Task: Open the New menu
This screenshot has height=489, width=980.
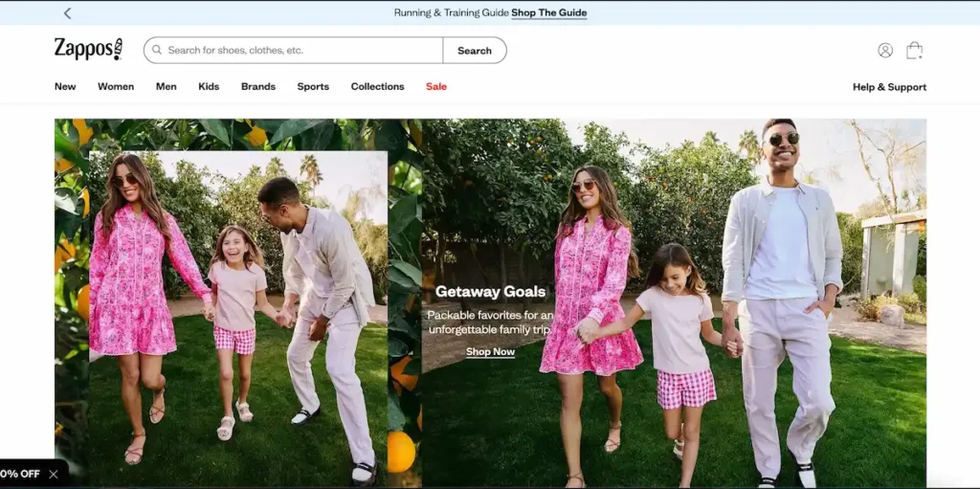Action: pos(65,87)
